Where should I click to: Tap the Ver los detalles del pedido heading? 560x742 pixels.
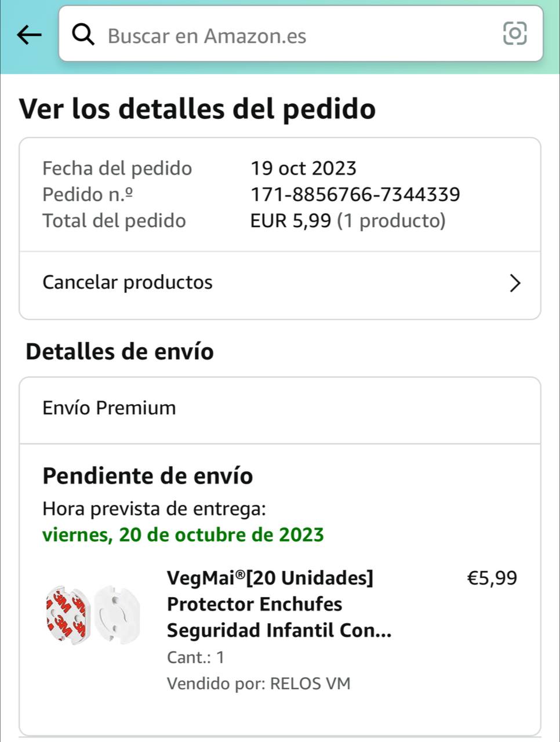[x=198, y=109]
